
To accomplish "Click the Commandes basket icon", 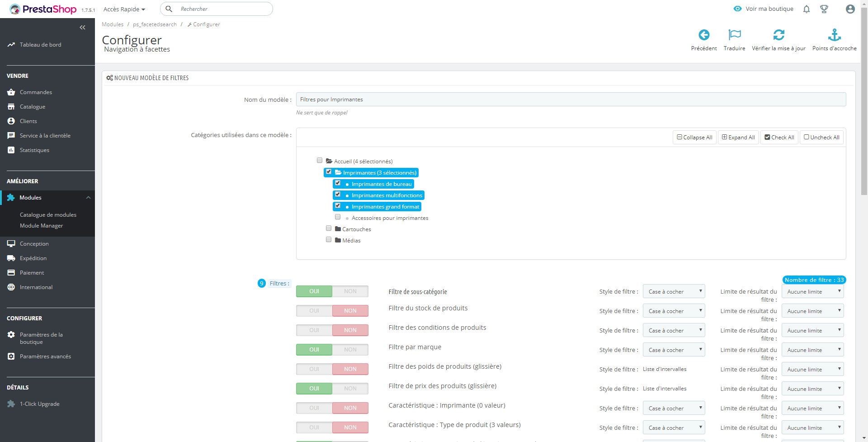I will (x=11, y=92).
